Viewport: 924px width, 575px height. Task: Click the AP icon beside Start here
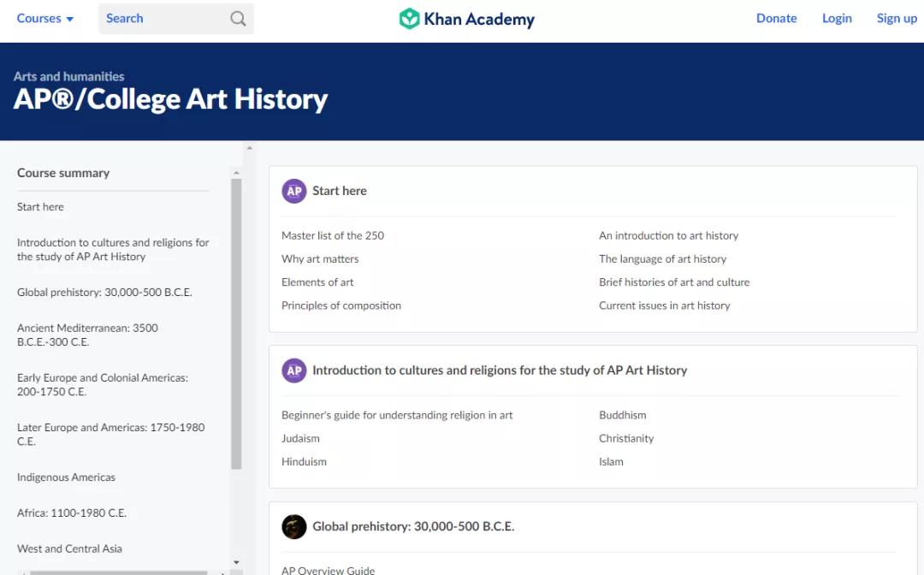tap(294, 191)
